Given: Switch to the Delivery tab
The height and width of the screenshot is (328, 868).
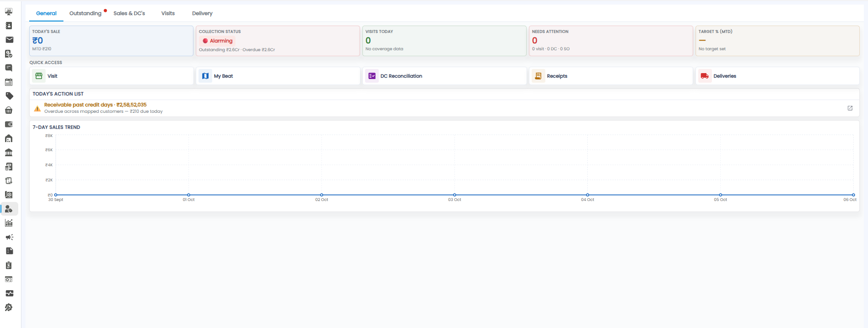Looking at the screenshot, I should pyautogui.click(x=202, y=13).
